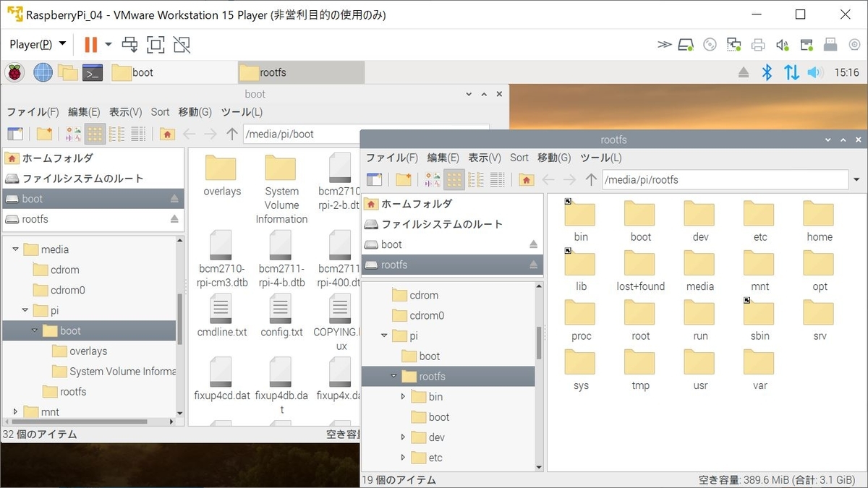Image resolution: width=868 pixels, height=488 pixels.
Task: Open 編集(E) menu in rootfs window
Action: click(x=443, y=158)
